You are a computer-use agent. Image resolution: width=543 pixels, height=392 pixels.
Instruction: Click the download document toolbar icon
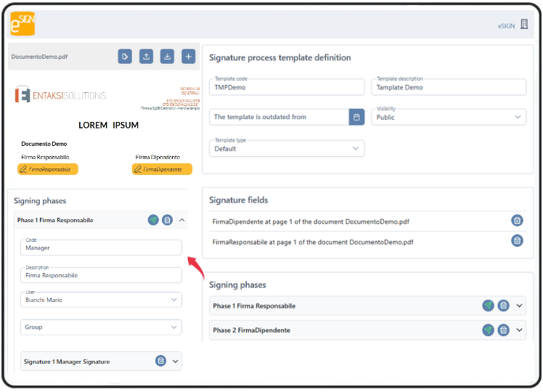[167, 57]
